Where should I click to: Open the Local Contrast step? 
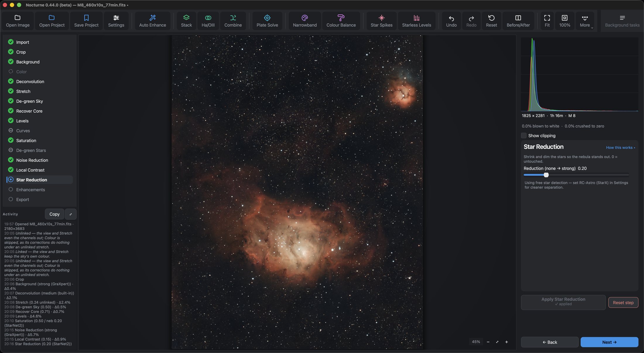point(40,170)
